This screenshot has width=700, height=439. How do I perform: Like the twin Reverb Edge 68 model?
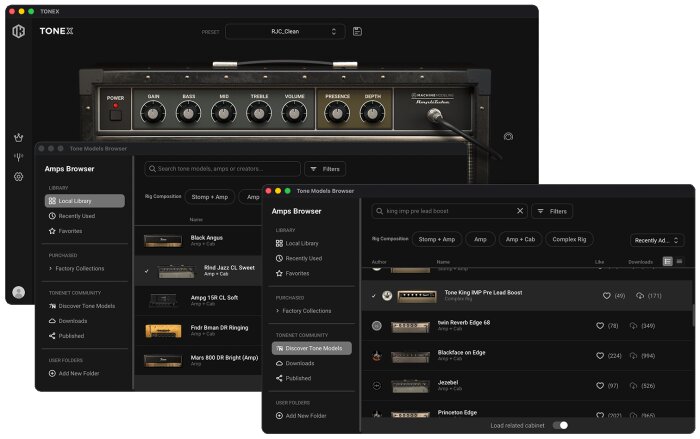tap(600, 326)
